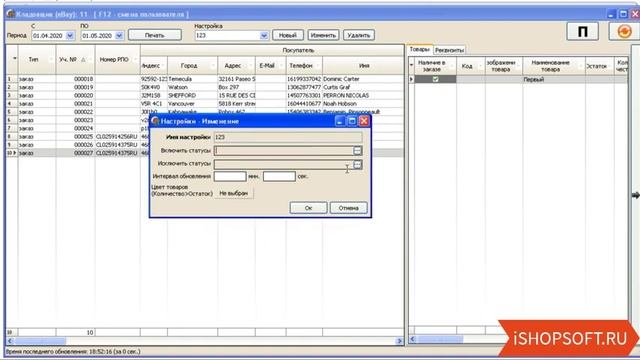Viewport: 640px width, 360px height.
Task: Toggle the Наличие в заказе checkbox
Action: tap(436, 79)
